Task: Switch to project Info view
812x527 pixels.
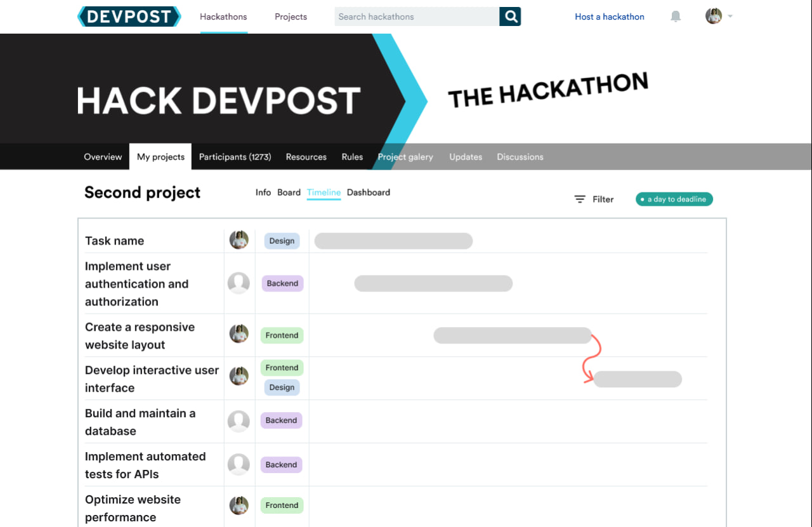Action: [x=263, y=192]
